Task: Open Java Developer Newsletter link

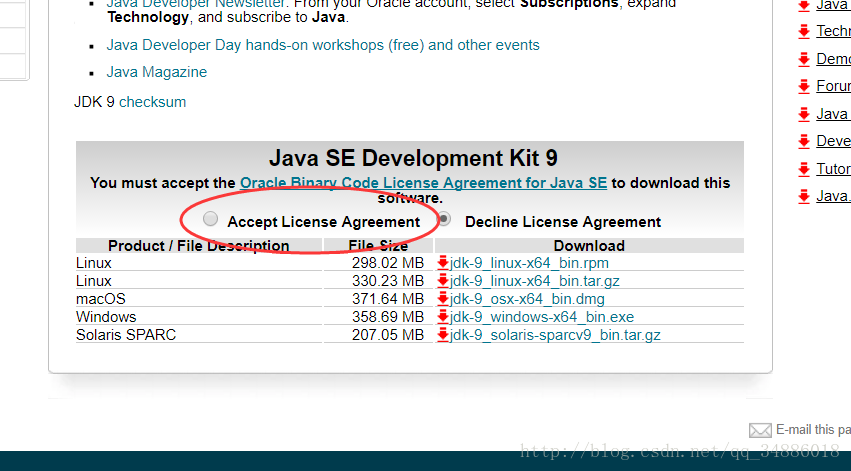Action: pyautogui.click(x=195, y=3)
